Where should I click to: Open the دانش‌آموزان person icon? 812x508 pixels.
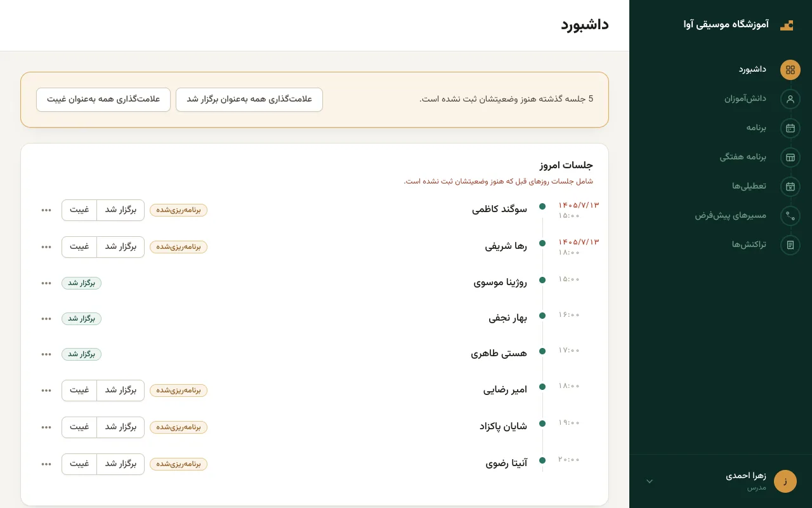click(790, 99)
